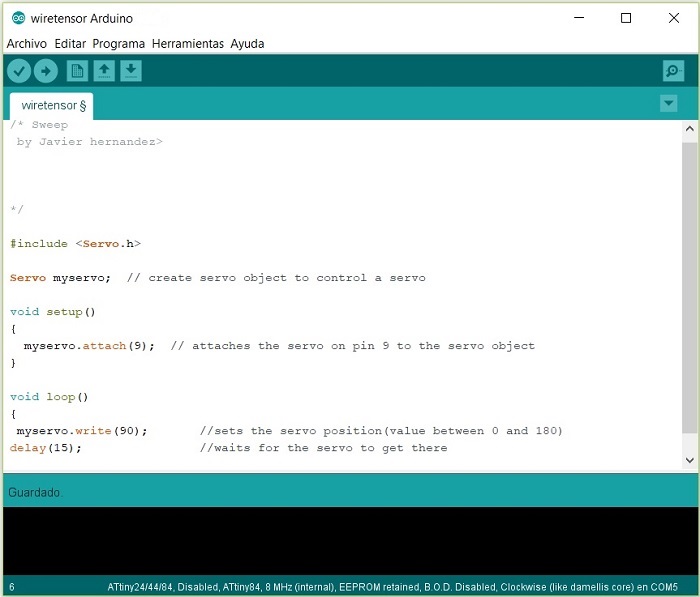The height and width of the screenshot is (597, 700).
Task: Click the 'myservo.attach(9);' code line
Action: [89, 346]
